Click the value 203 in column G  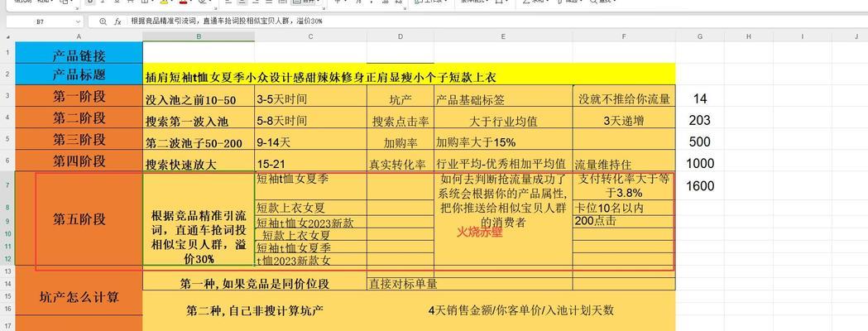tap(700, 120)
